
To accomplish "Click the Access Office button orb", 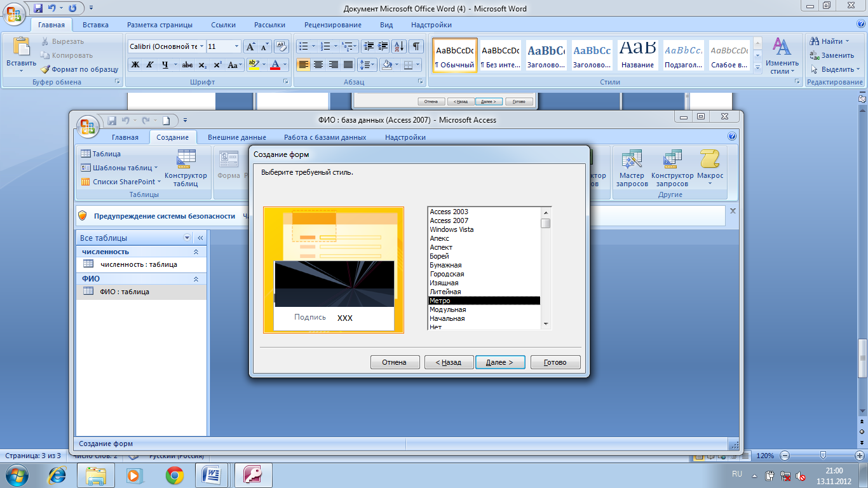I will 87,126.
